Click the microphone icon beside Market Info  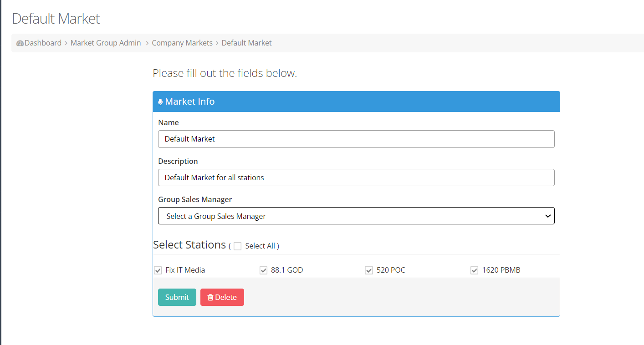pyautogui.click(x=160, y=102)
